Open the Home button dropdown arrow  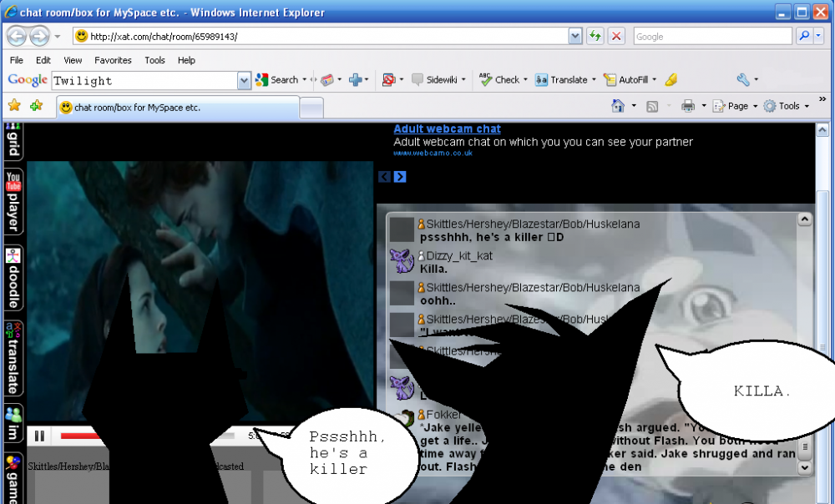634,106
